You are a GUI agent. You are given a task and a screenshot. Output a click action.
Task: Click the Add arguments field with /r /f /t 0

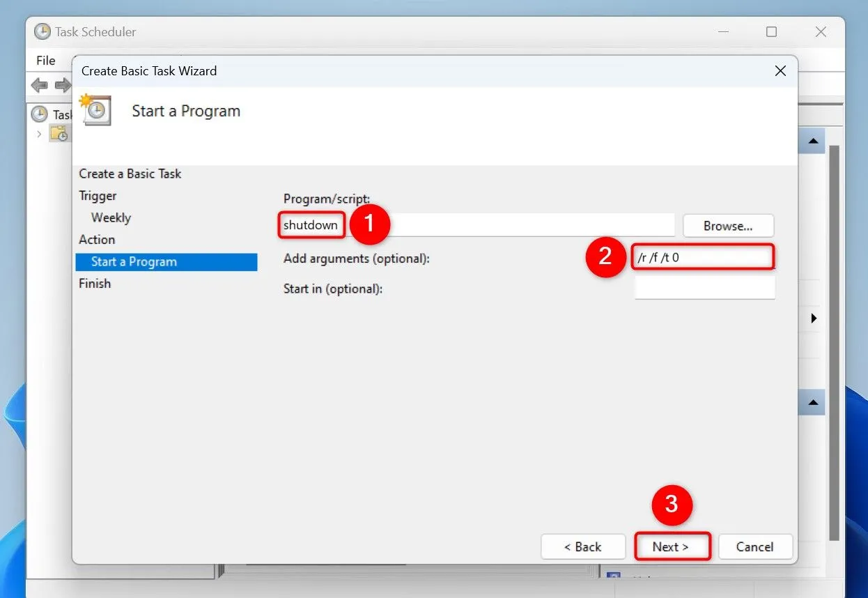click(704, 257)
